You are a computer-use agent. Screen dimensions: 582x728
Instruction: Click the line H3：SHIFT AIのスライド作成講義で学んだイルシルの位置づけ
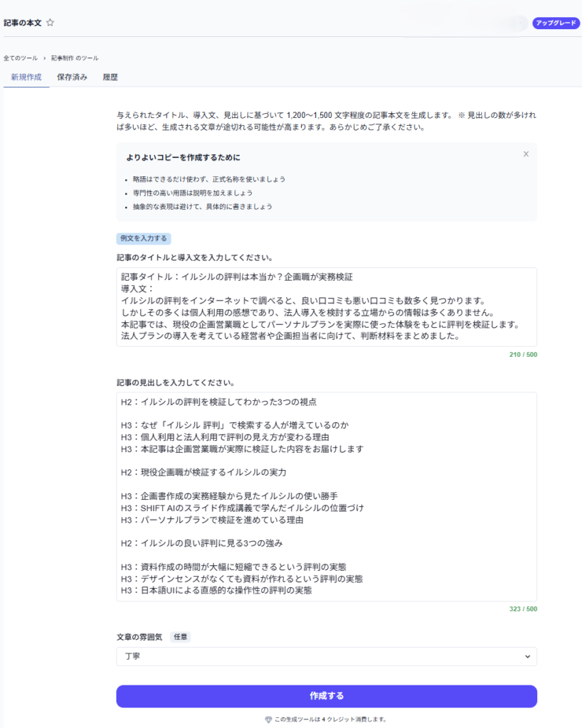tap(243, 508)
